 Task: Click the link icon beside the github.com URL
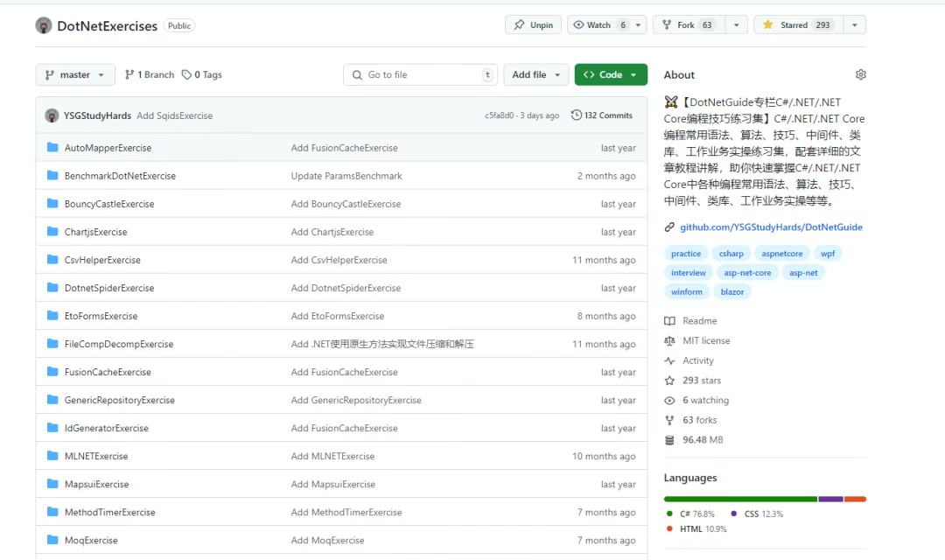(x=669, y=227)
